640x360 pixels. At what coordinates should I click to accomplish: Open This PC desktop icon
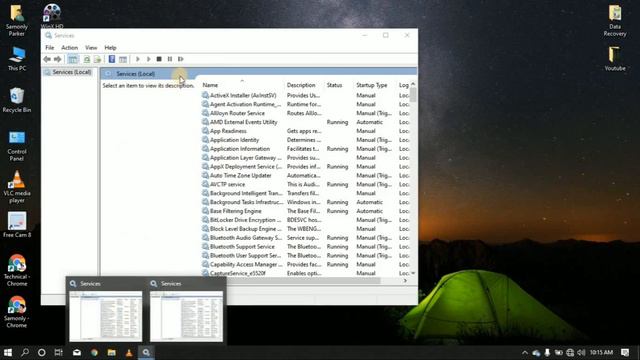point(17,59)
